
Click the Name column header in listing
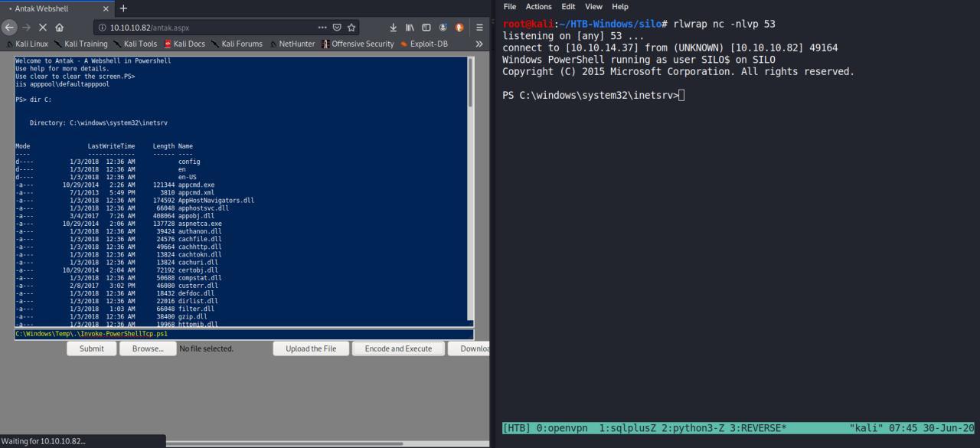[x=185, y=146]
